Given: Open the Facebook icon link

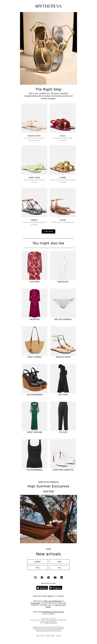Looking at the screenshot, I should [42, 577].
